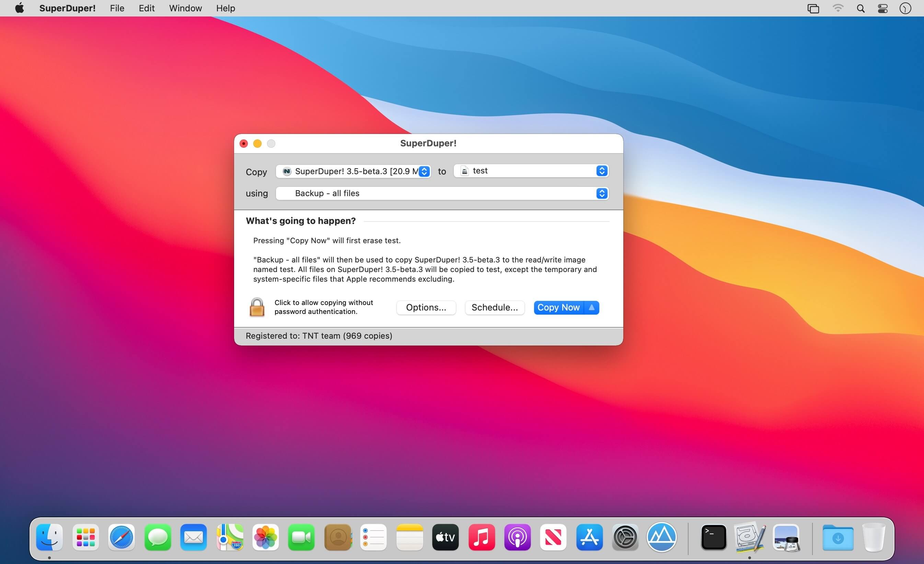The image size is (924, 564).
Task: Click the Copy Now button
Action: click(559, 307)
